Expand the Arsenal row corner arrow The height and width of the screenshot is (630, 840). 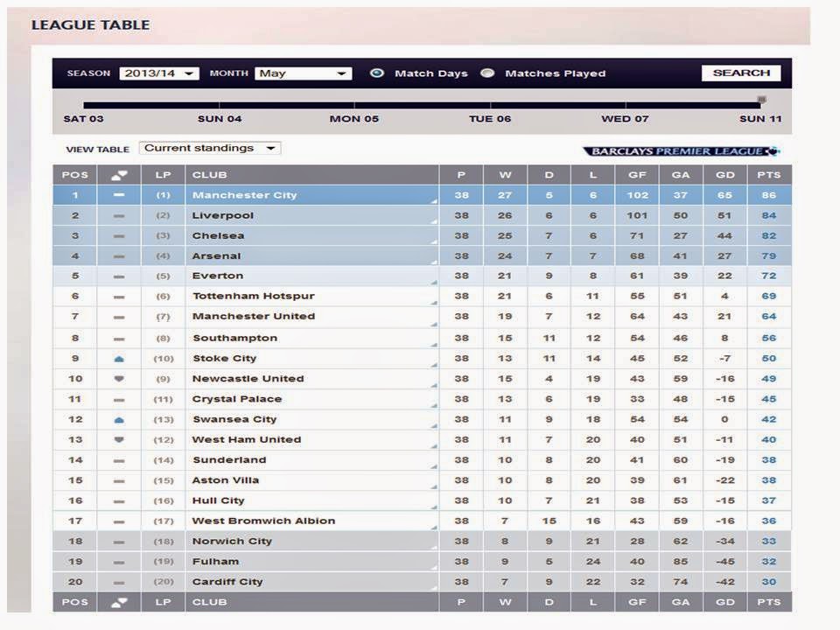pos(434,262)
